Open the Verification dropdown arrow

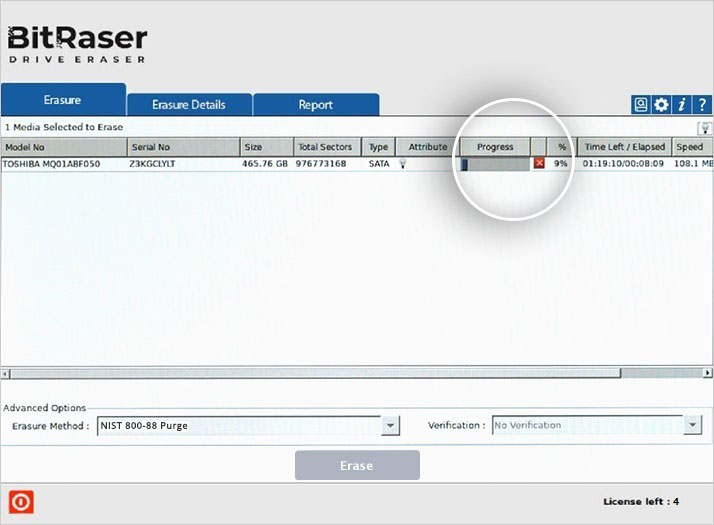click(693, 425)
